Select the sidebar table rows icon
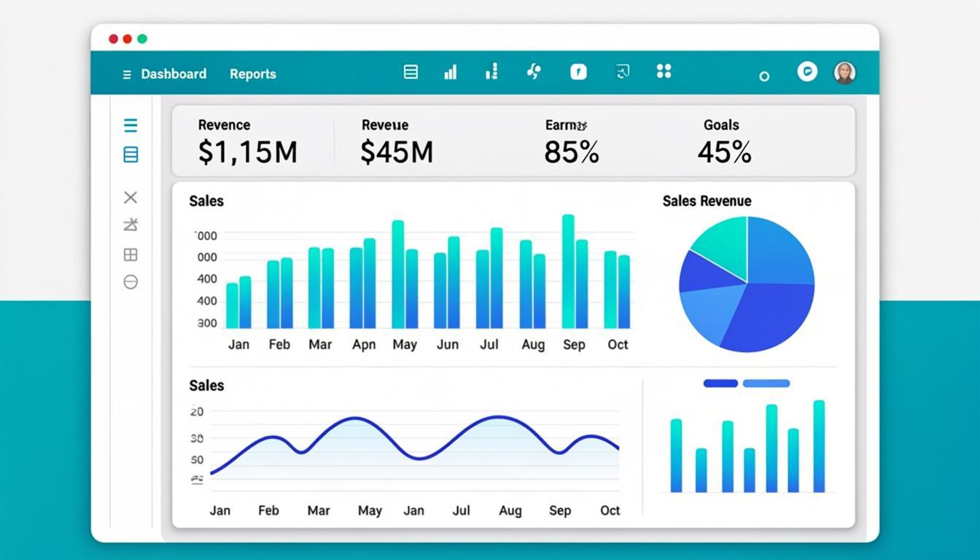This screenshot has height=560, width=980. point(131,155)
